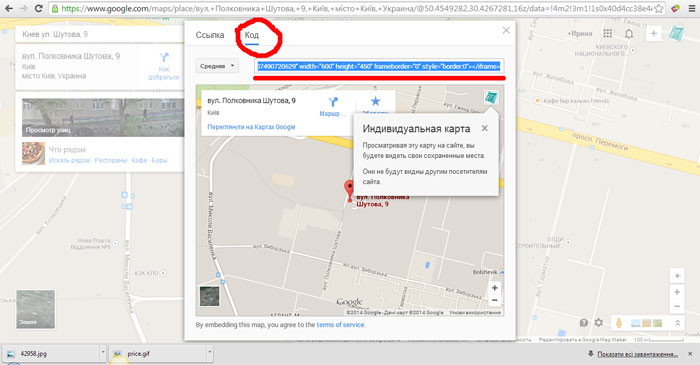This screenshot has height=365, width=700.
Task: Zoom in with the embedded map plus button
Action: coord(495,288)
